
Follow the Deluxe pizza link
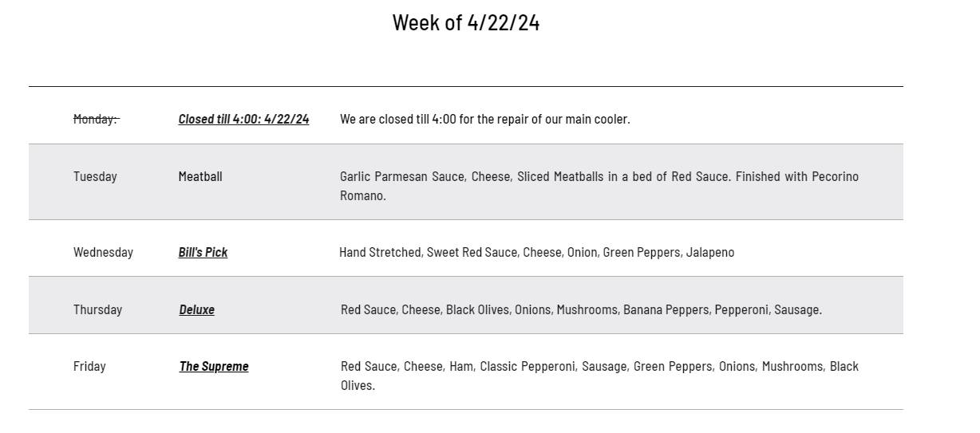click(196, 309)
